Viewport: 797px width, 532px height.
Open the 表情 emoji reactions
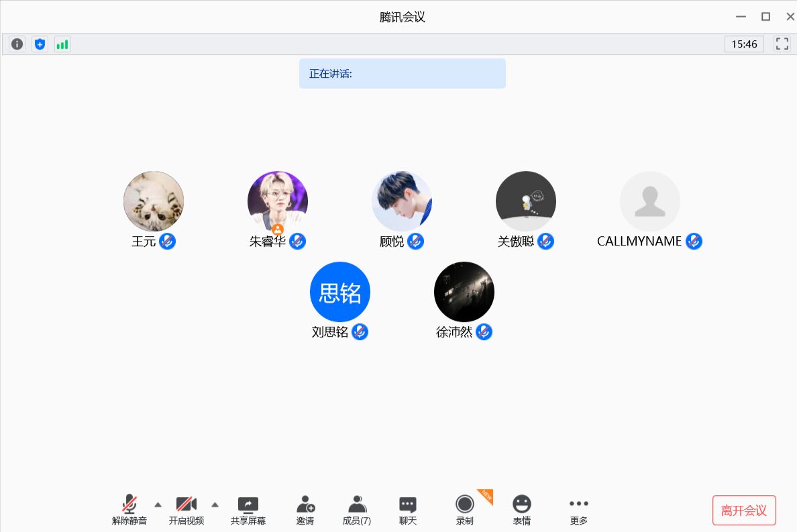[x=521, y=510]
